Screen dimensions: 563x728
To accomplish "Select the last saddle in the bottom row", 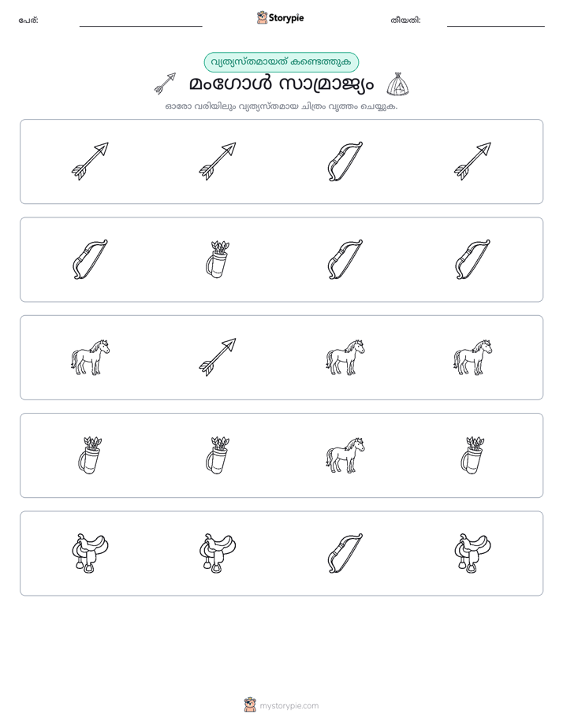I will coord(472,553).
